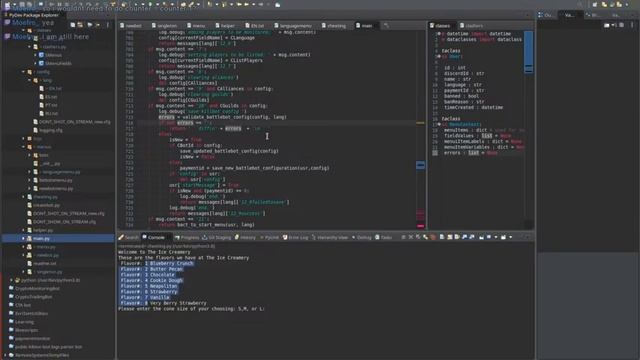This screenshot has width=640, height=360.
Task: Toggle Word Wrap in Console toolbar
Action: point(457,237)
